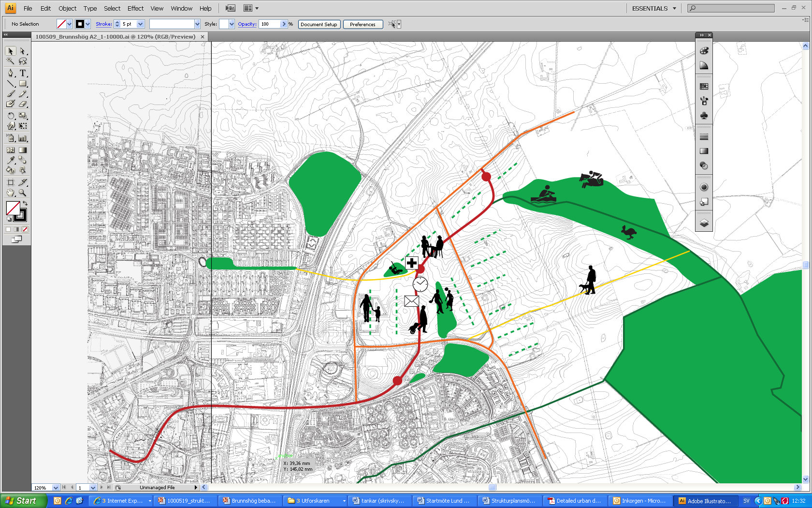Set paint mode to Color
Screen dimensions: 812x508
click(8, 229)
